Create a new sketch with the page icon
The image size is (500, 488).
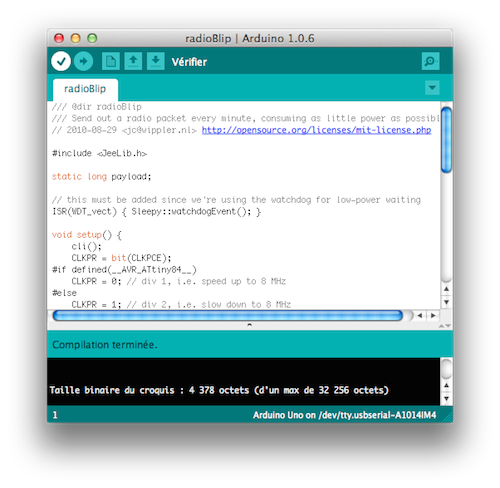pyautogui.click(x=111, y=61)
